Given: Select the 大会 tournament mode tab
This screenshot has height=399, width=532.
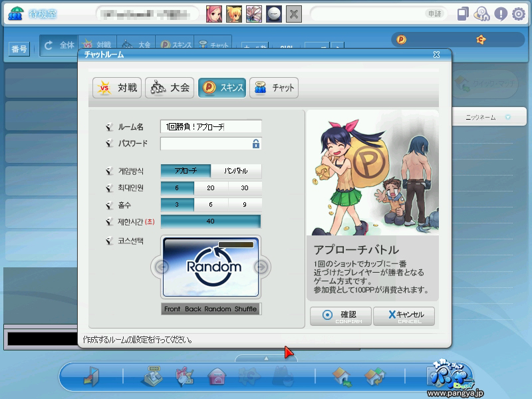Looking at the screenshot, I should coord(170,88).
